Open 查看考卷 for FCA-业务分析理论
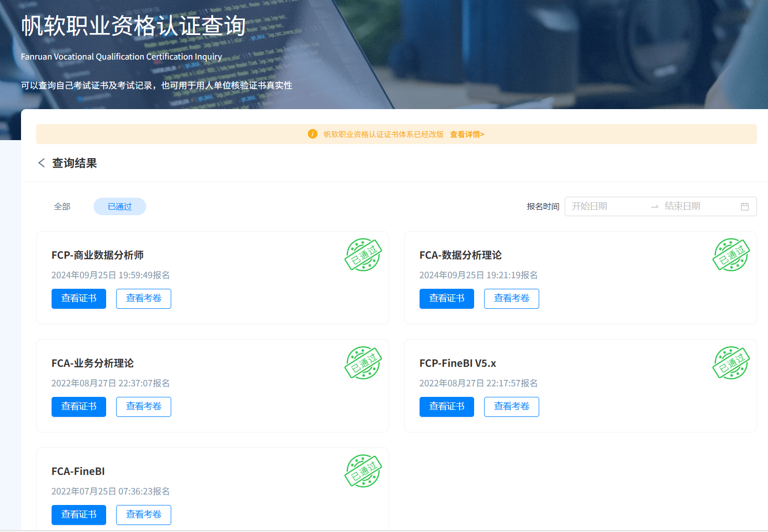Viewport: 768px width, 532px height. 144,407
